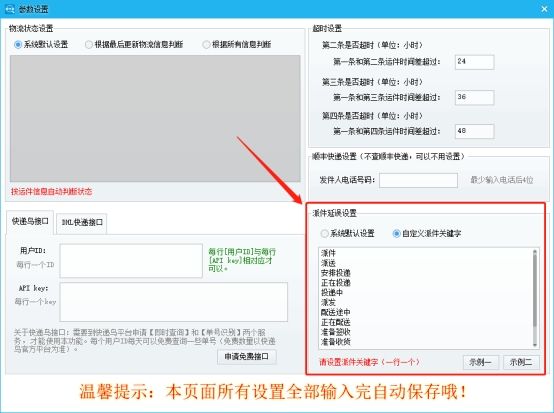
Task: Click the gray logistics status settings panel
Action: (x=155, y=118)
